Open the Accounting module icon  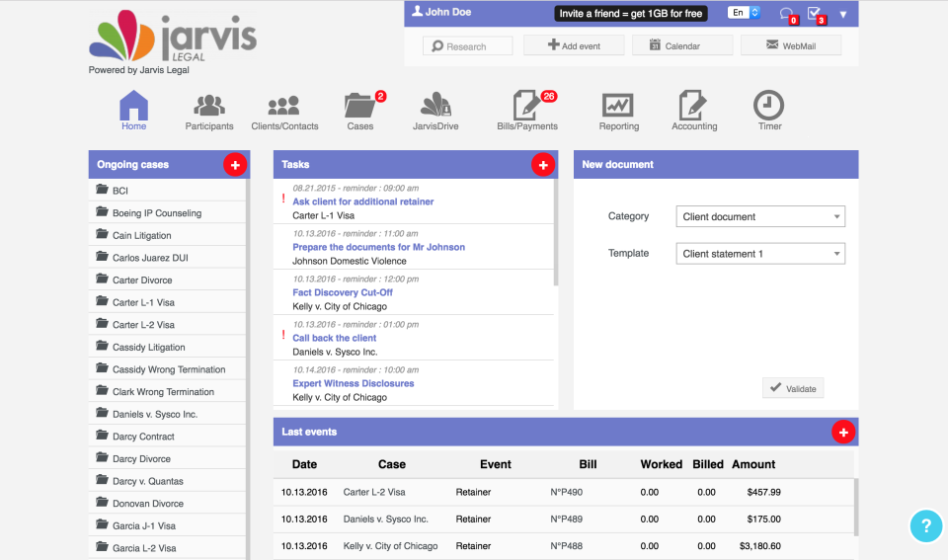click(x=692, y=106)
